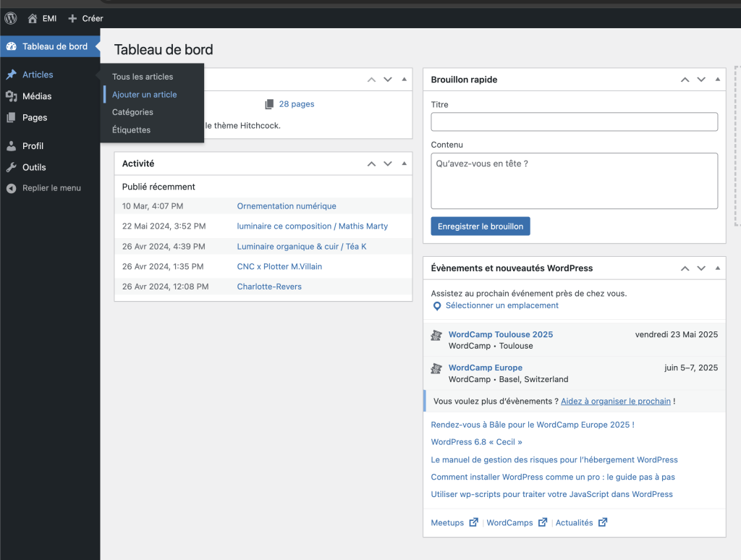
Task: Open Charlotte-Revers post
Action: (x=269, y=287)
